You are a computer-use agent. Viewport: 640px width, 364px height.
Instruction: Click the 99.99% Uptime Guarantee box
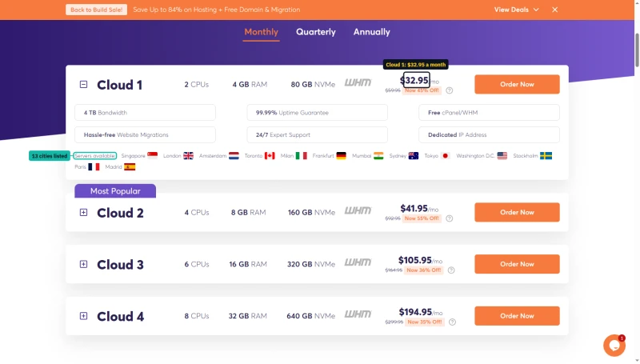click(x=317, y=112)
